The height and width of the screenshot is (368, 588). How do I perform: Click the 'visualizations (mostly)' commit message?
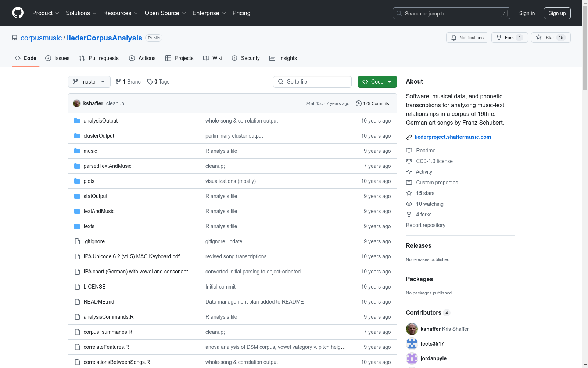tap(230, 181)
